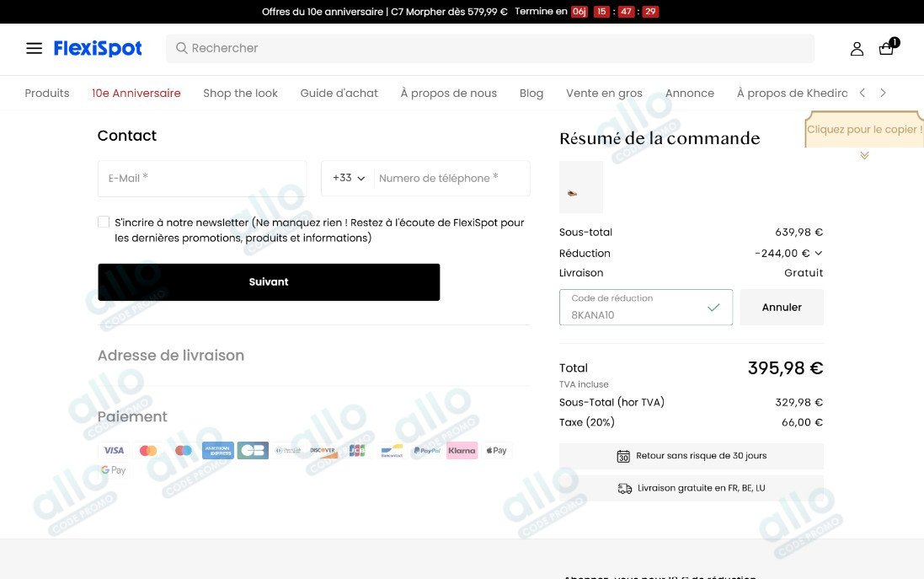The height and width of the screenshot is (579, 924).
Task: Click the product thumbnail in order summary
Action: click(x=581, y=187)
